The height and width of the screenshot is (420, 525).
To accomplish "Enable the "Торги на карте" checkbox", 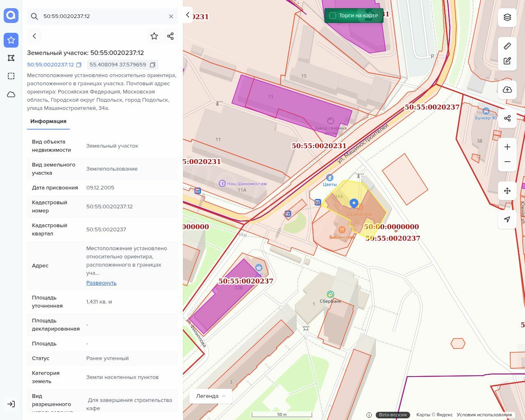I will coord(333,16).
